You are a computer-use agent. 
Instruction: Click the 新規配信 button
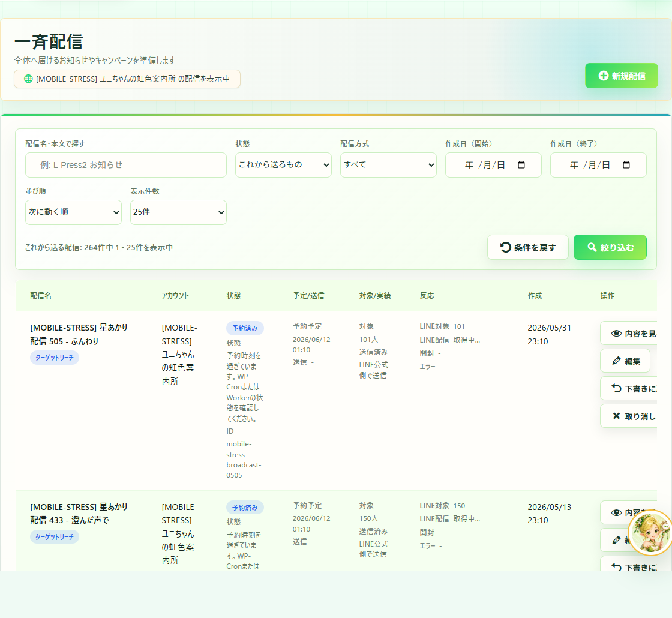click(x=621, y=76)
